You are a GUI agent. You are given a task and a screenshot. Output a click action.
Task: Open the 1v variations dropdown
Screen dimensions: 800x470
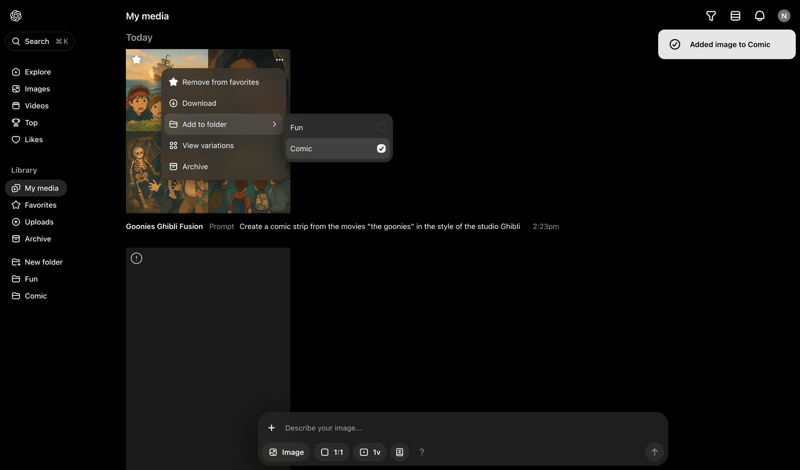point(370,452)
